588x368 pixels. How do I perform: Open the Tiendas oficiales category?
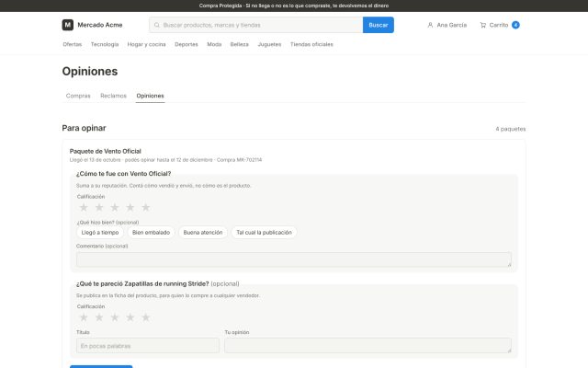[x=311, y=44]
